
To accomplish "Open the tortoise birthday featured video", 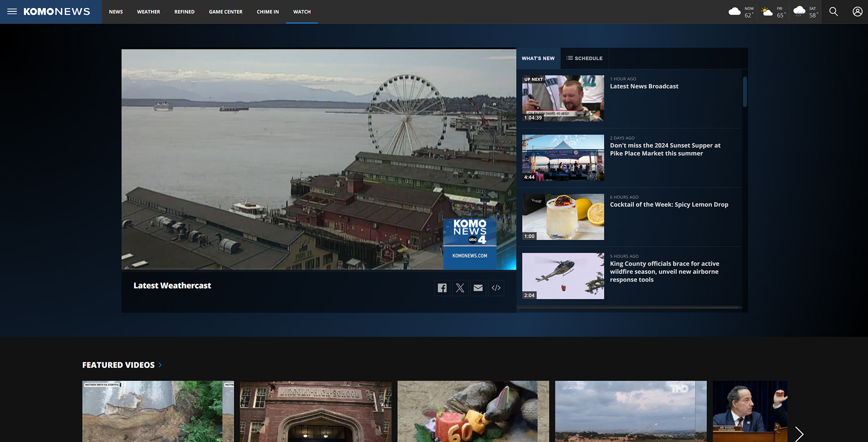I will click(x=473, y=411).
